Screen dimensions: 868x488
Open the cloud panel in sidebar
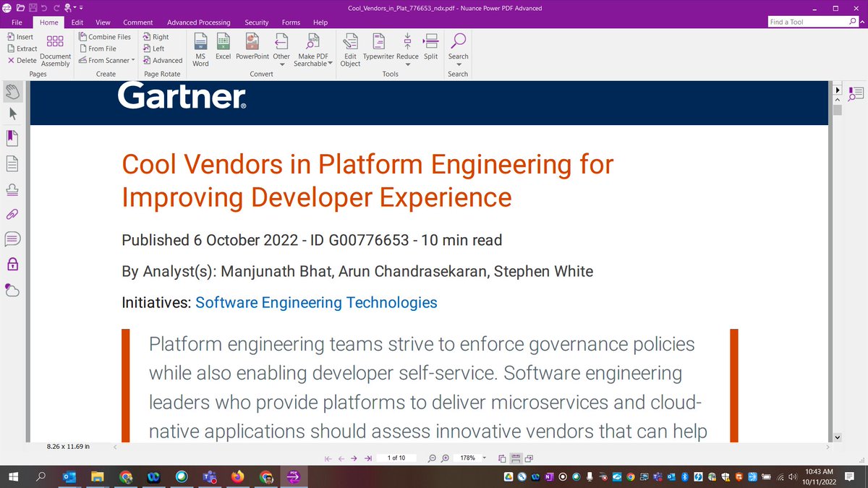click(x=12, y=290)
